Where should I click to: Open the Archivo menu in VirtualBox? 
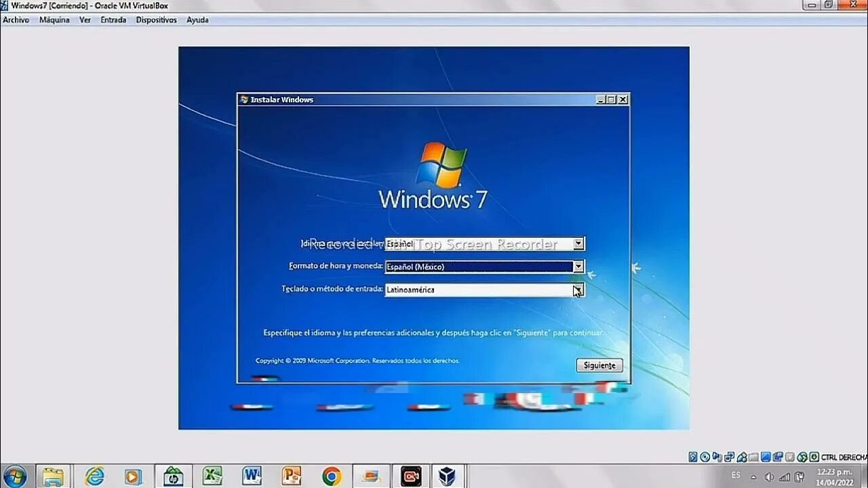16,20
